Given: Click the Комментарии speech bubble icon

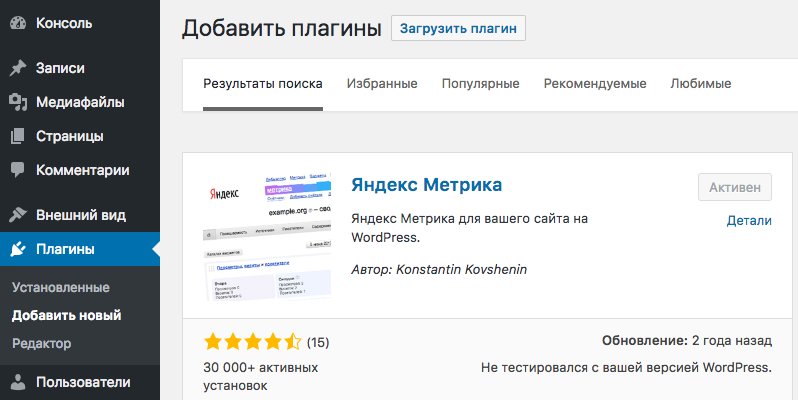Looking at the screenshot, I should click(18, 170).
